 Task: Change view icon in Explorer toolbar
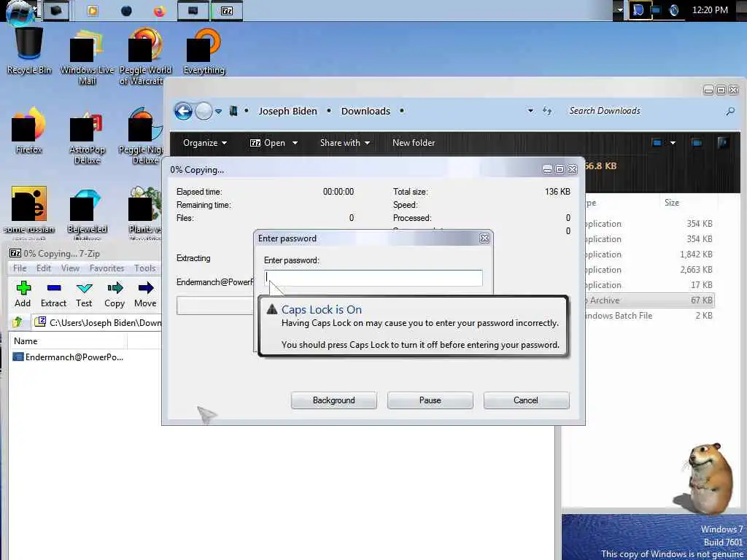657,143
